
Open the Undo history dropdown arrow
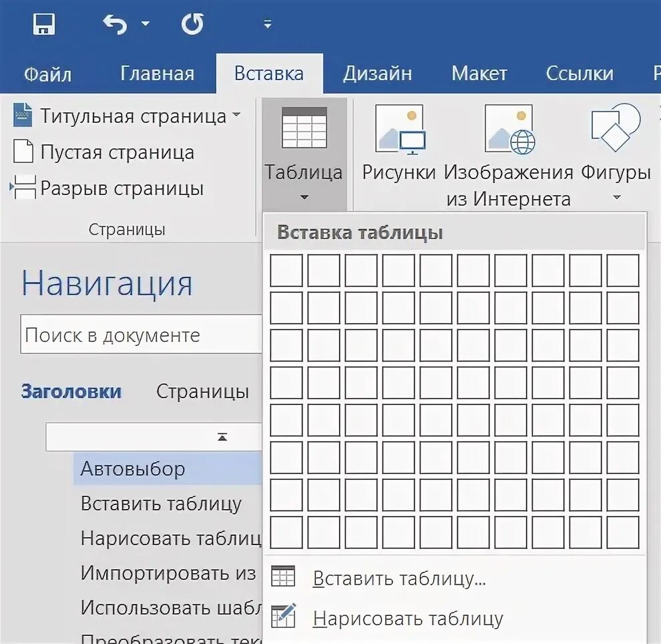[x=146, y=23]
